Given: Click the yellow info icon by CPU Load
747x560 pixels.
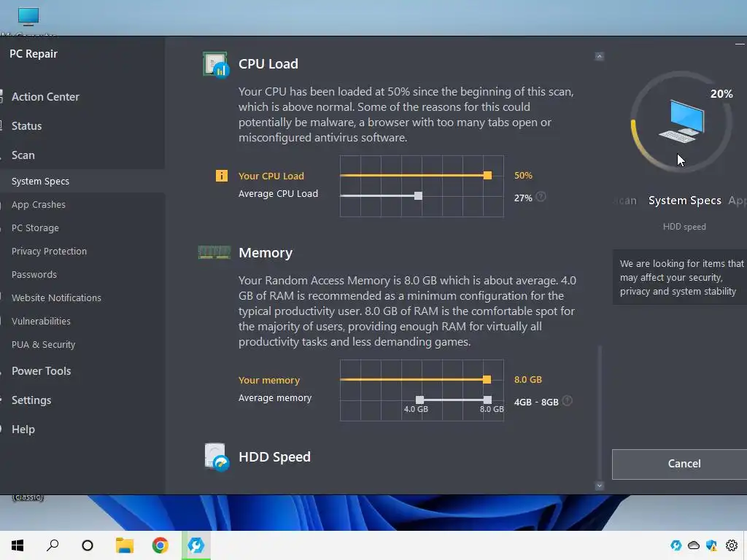Looking at the screenshot, I should (222, 176).
